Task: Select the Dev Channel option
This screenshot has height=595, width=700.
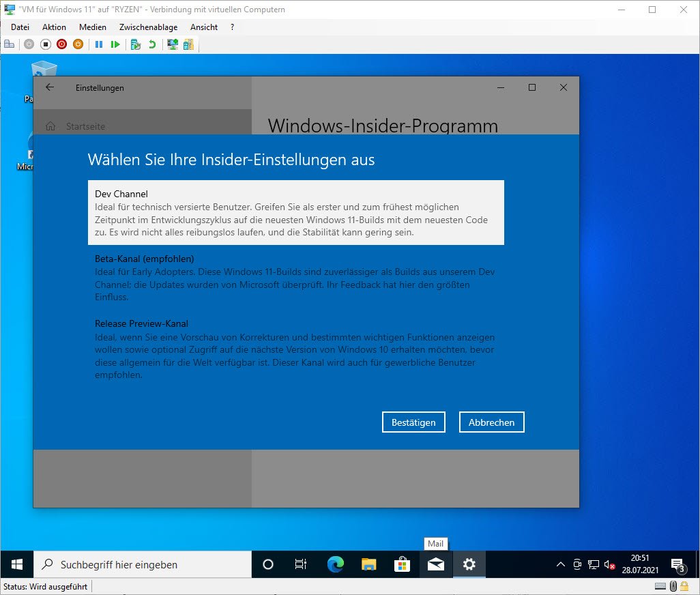Action: click(296, 212)
